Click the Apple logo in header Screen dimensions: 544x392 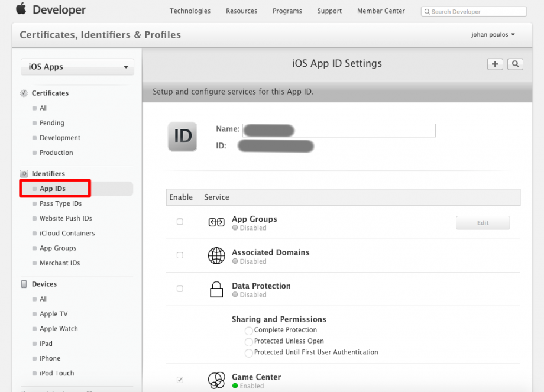point(21,9)
